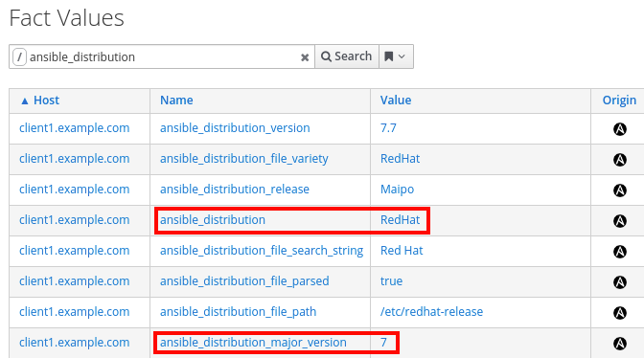Sort table by Name column
The image size is (644, 358).
[176, 101]
